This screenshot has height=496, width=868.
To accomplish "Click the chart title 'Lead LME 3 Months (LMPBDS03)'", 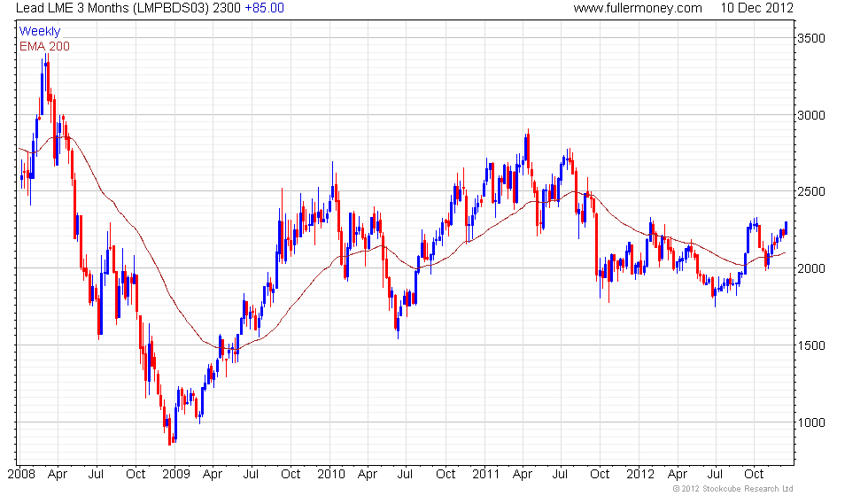I will tap(113, 8).
